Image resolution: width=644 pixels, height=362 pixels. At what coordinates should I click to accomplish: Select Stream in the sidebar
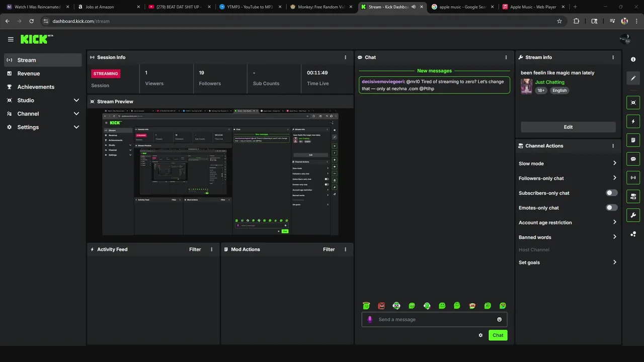point(43,60)
